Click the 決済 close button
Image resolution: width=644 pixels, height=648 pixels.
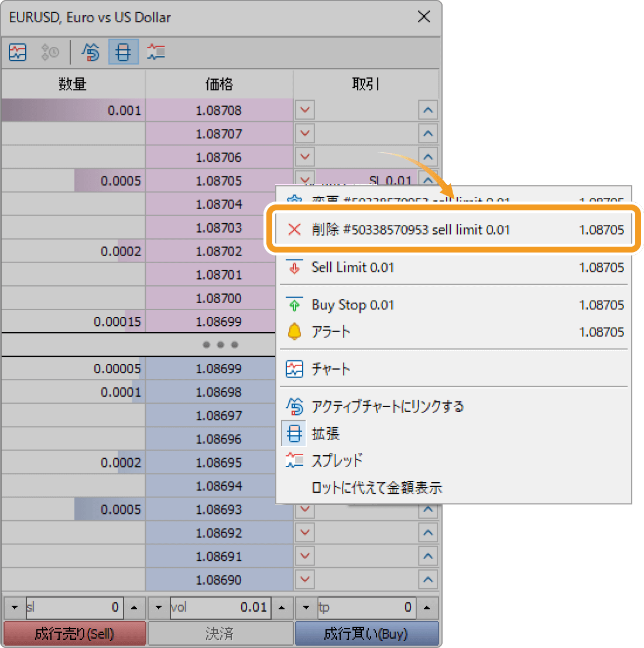point(220,633)
